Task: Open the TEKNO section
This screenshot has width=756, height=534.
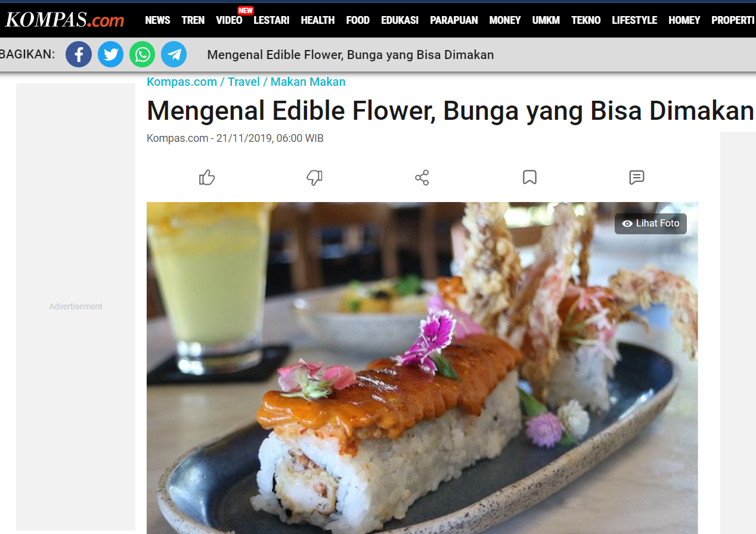Action: click(585, 20)
